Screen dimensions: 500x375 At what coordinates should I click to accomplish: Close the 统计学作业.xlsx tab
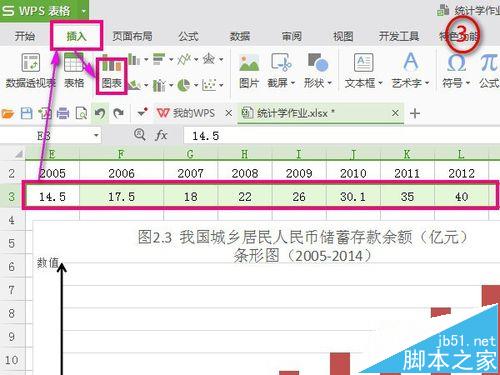tap(395, 113)
